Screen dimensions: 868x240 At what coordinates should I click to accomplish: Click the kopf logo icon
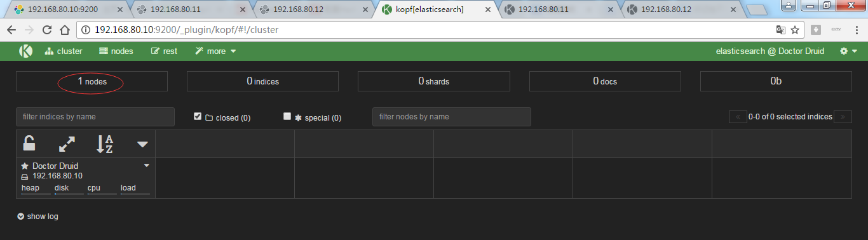click(25, 51)
